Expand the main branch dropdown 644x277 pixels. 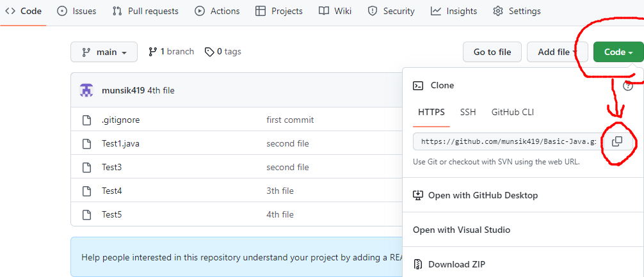coord(104,52)
